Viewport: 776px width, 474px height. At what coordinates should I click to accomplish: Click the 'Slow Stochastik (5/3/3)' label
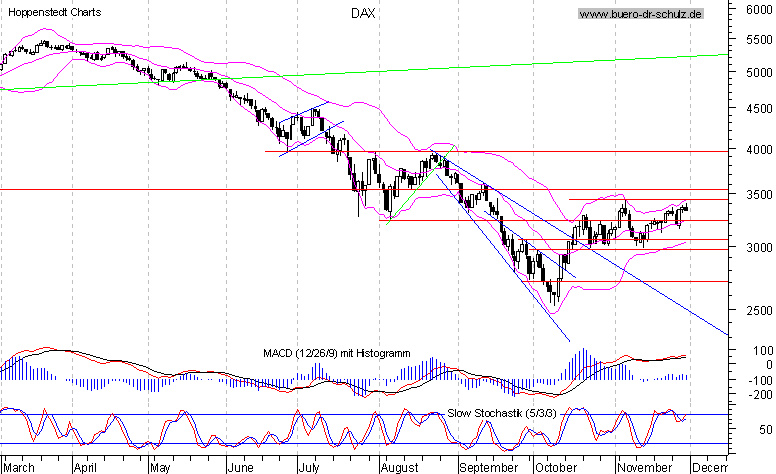pos(502,413)
